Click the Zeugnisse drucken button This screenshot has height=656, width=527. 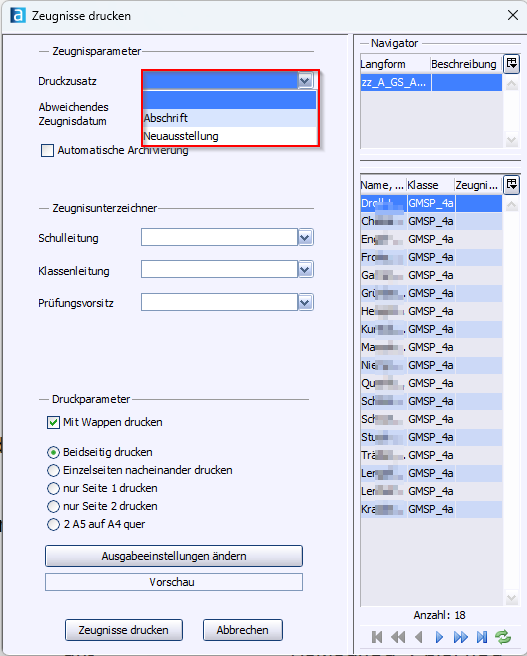tap(124, 630)
